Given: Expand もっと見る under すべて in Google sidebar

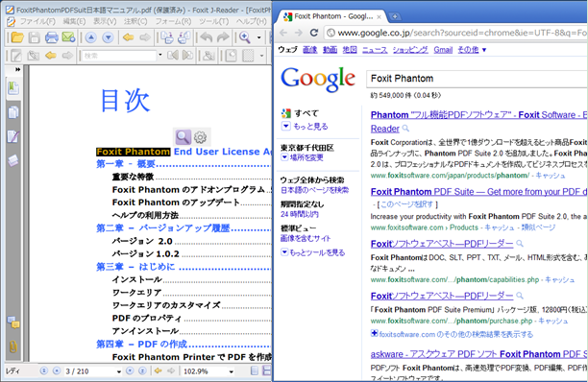Looking at the screenshot, I should coord(305,127).
